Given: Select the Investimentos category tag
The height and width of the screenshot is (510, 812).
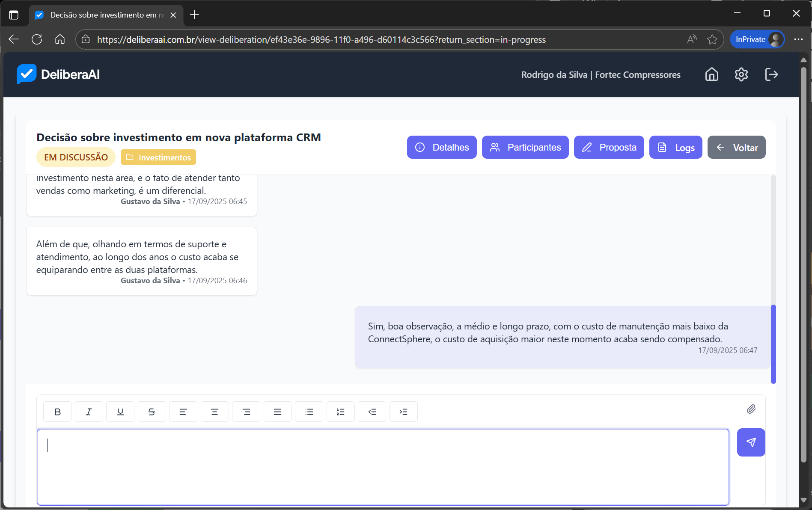Looking at the screenshot, I should click(x=158, y=157).
